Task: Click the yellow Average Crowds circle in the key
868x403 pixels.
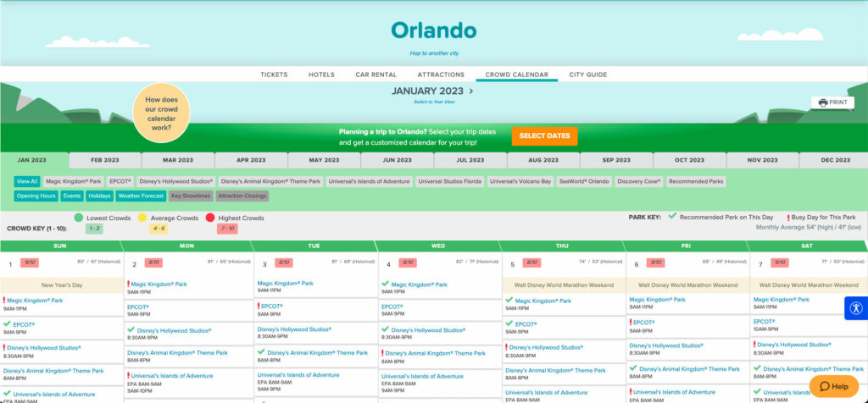Action: 142,218
